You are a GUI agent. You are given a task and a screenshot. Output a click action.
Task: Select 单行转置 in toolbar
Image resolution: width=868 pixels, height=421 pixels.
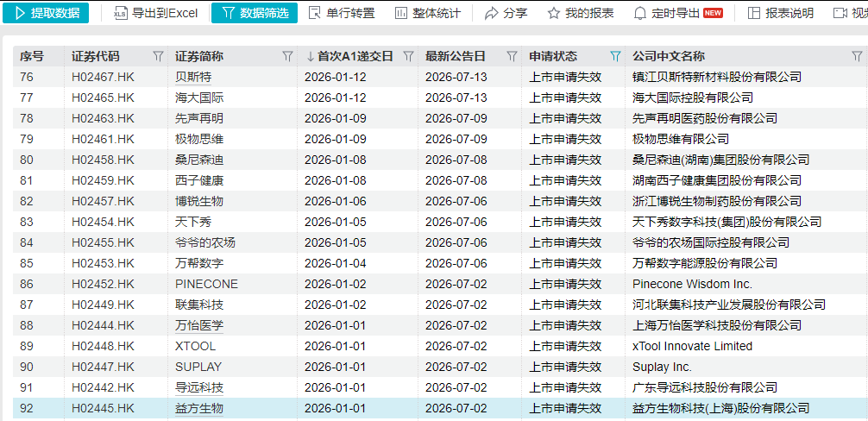[x=342, y=13]
